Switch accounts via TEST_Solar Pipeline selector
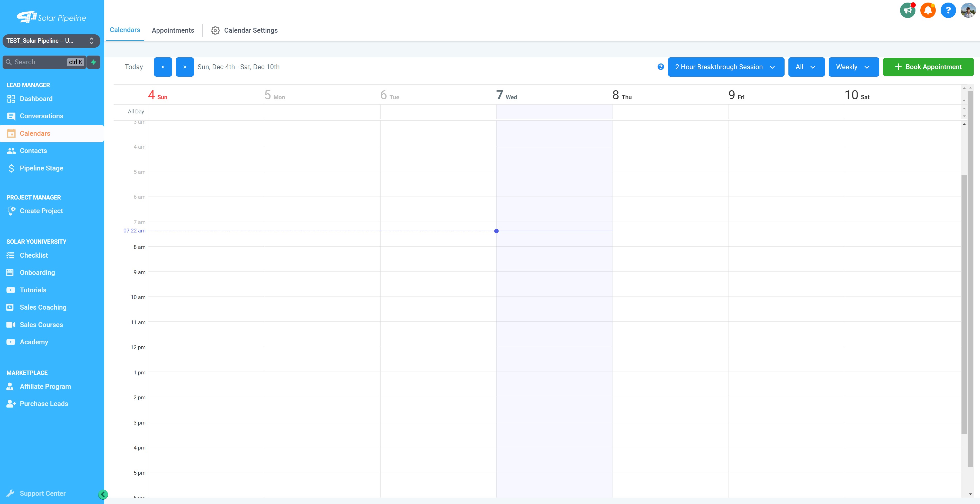This screenshot has height=504, width=980. [51, 41]
